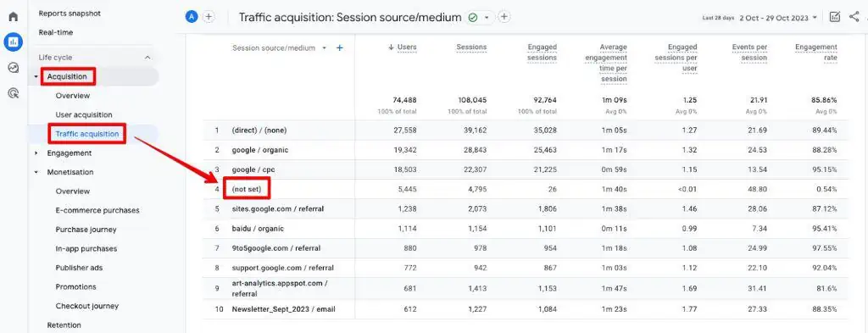Click the green report status check icon
This screenshot has width=868, height=333.
click(473, 18)
